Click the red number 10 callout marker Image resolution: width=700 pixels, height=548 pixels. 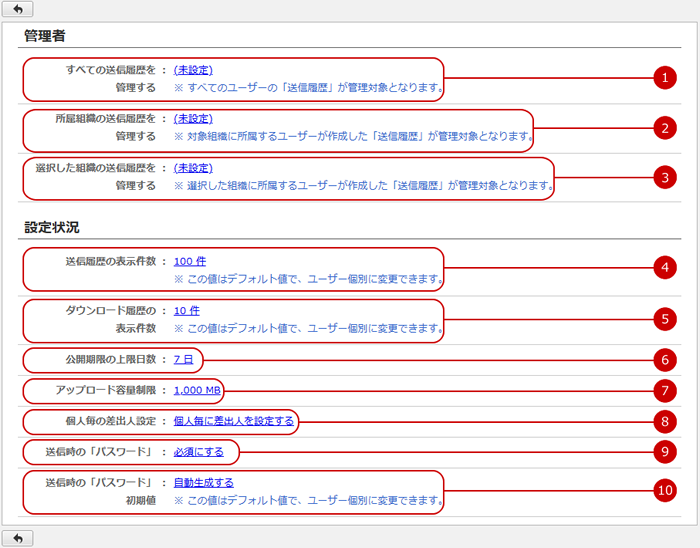point(664,491)
